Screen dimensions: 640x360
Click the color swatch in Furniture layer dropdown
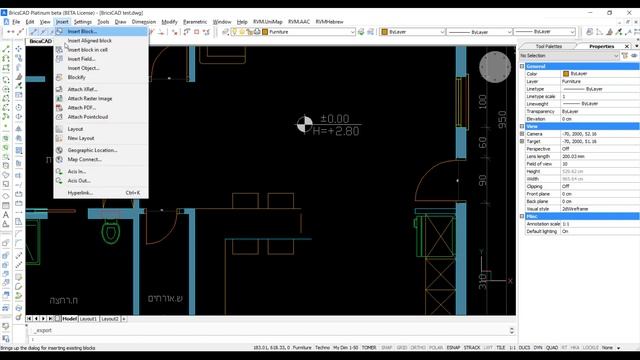[x=265, y=31]
